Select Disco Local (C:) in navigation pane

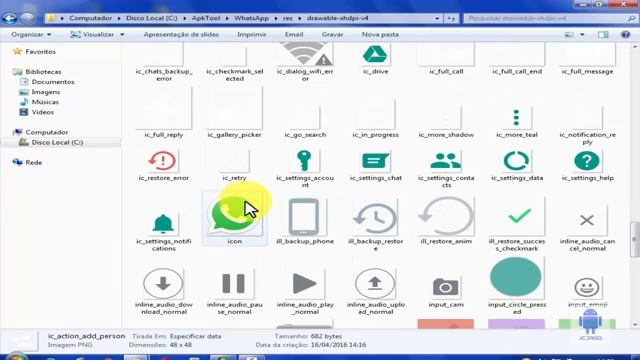tap(57, 142)
